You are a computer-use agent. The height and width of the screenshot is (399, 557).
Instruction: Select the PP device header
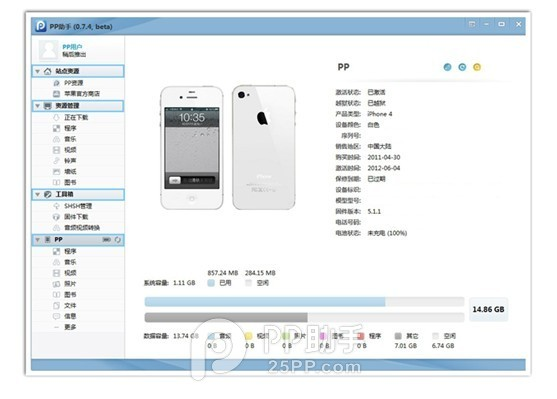coord(78,240)
